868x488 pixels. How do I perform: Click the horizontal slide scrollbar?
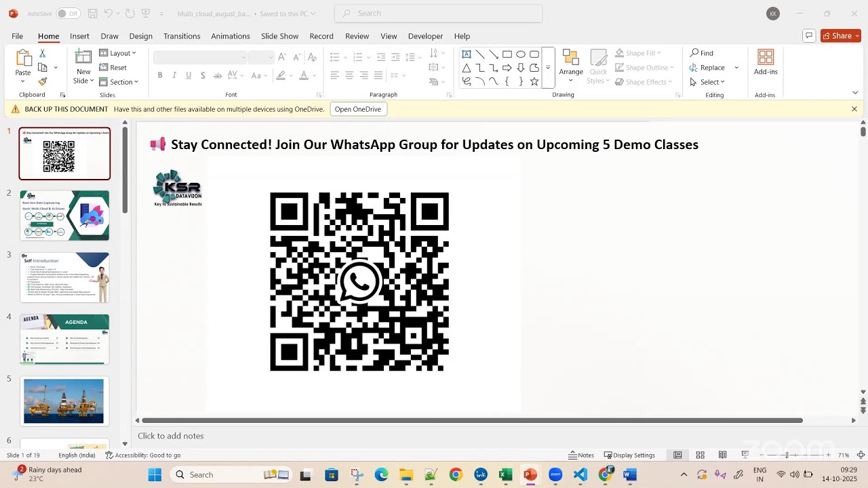pos(472,420)
